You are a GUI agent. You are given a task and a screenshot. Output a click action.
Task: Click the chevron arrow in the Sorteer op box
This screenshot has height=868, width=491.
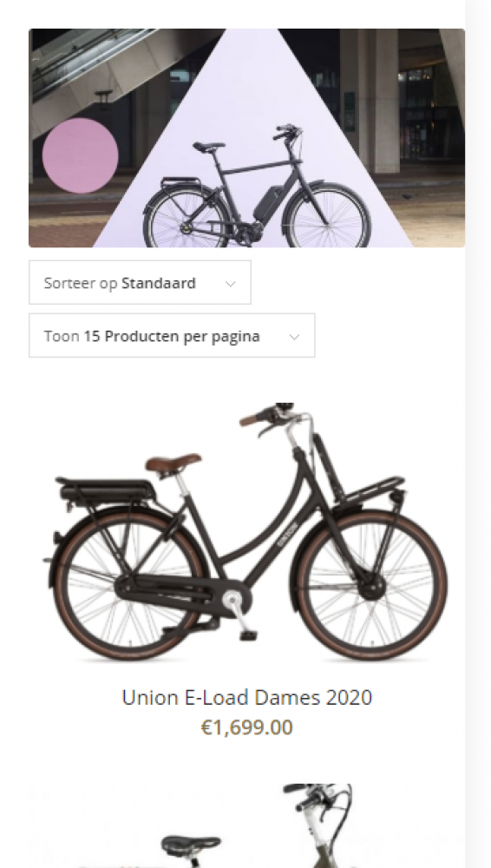[230, 284]
